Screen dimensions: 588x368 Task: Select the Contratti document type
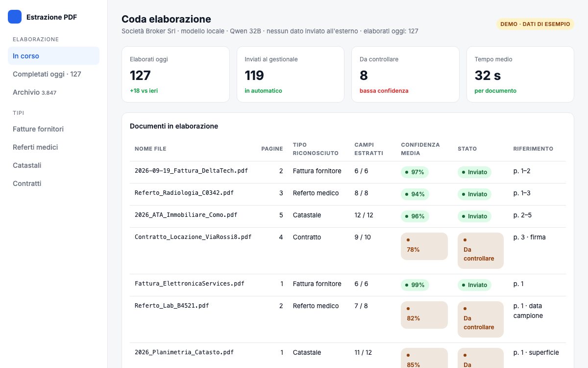point(53,184)
